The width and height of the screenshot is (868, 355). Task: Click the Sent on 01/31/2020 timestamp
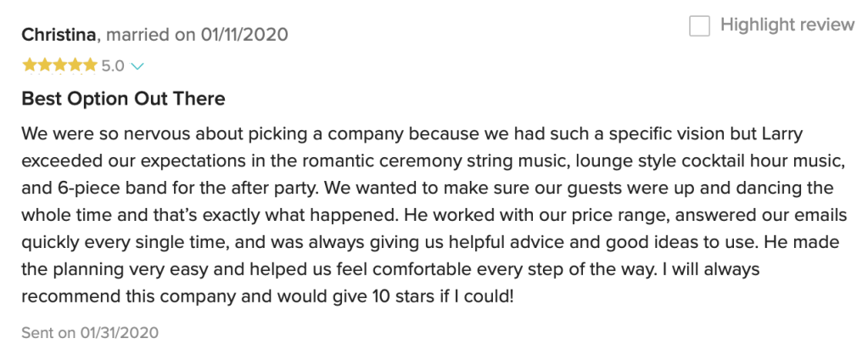coord(90,332)
